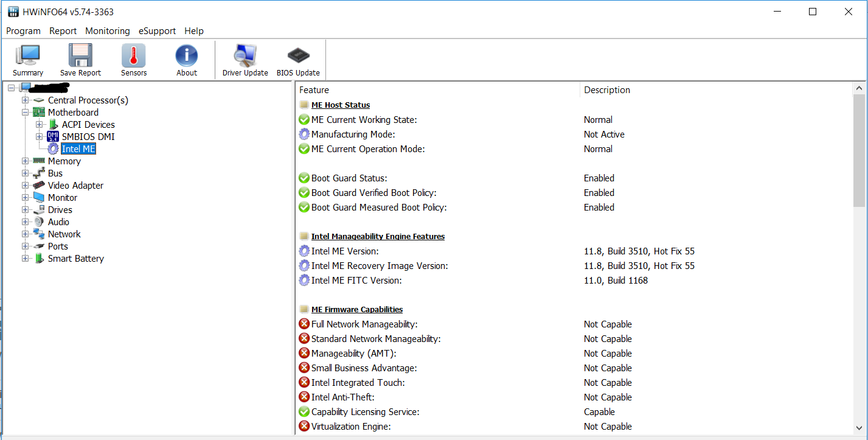Select the Intel ME tree node
Viewport: 868px width, 440px height.
tap(78, 149)
